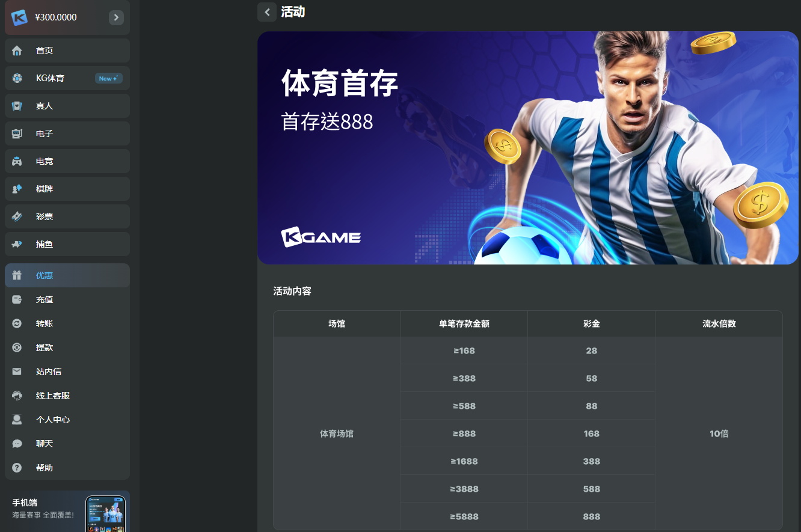Viewport: 801px width, 532px height.
Task: Select the cards icon for 真人
Action: (17, 106)
